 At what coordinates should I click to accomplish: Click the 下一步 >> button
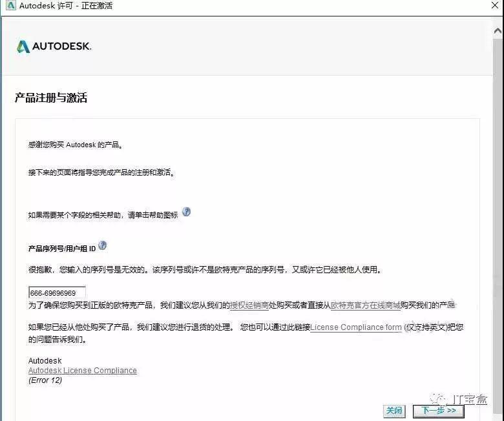(x=439, y=411)
